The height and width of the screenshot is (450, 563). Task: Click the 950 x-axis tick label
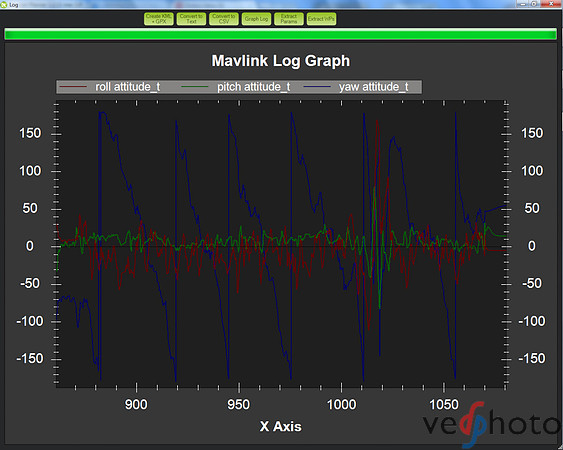(x=238, y=405)
